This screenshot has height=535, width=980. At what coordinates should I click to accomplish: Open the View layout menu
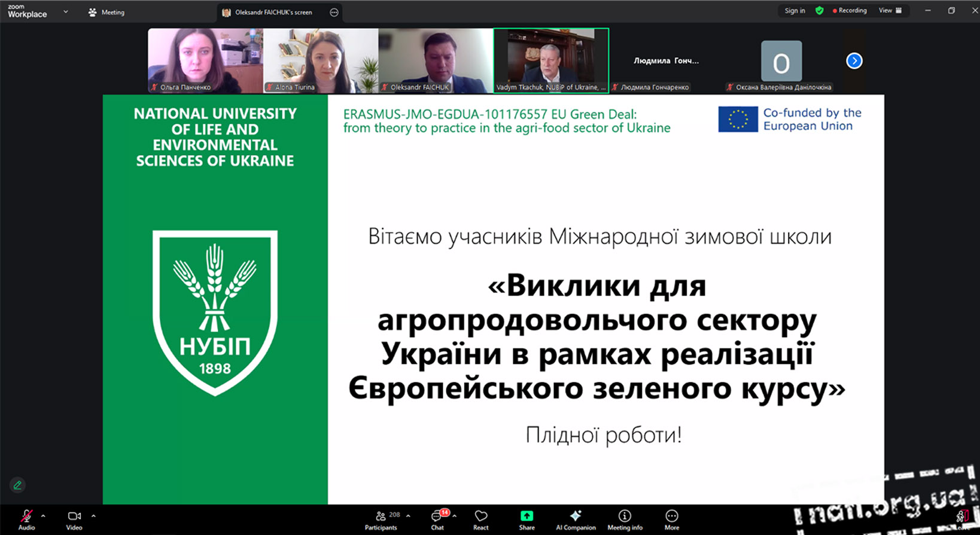pyautogui.click(x=890, y=11)
